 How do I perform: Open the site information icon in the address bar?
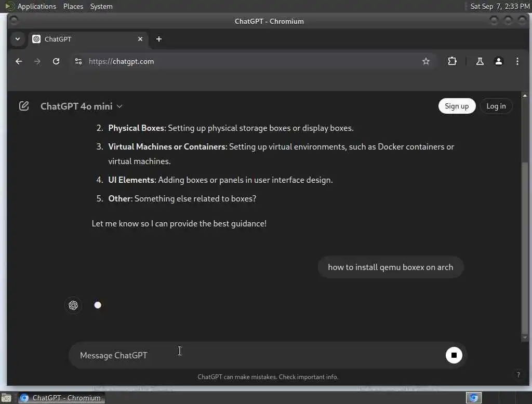click(x=78, y=61)
